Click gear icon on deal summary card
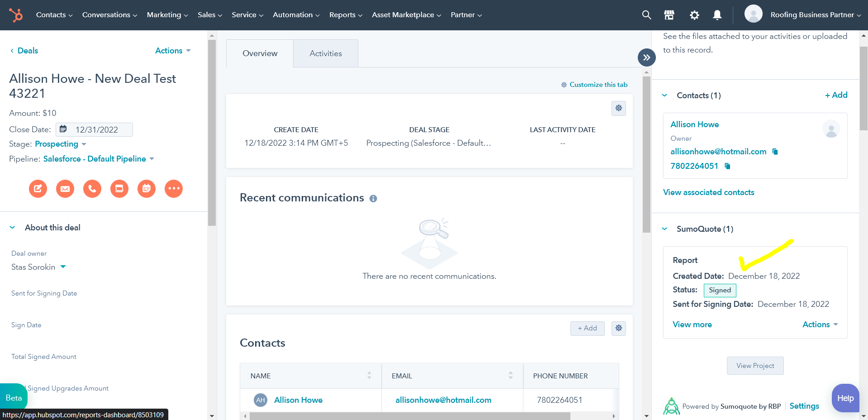 (x=618, y=108)
